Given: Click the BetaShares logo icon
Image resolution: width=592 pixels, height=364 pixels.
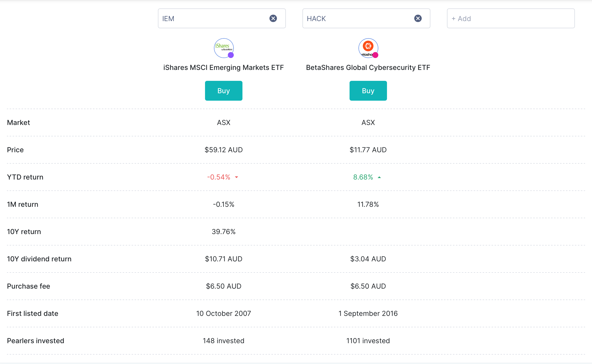Looking at the screenshot, I should click(368, 48).
